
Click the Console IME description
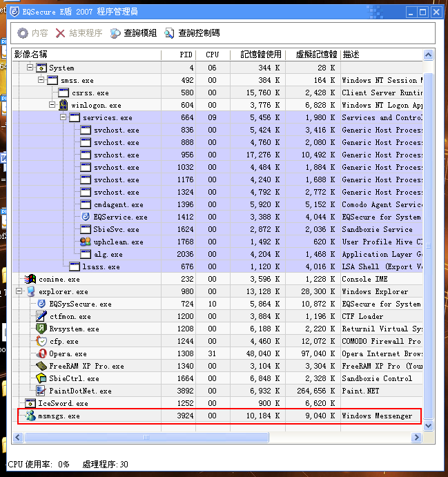[364, 279]
